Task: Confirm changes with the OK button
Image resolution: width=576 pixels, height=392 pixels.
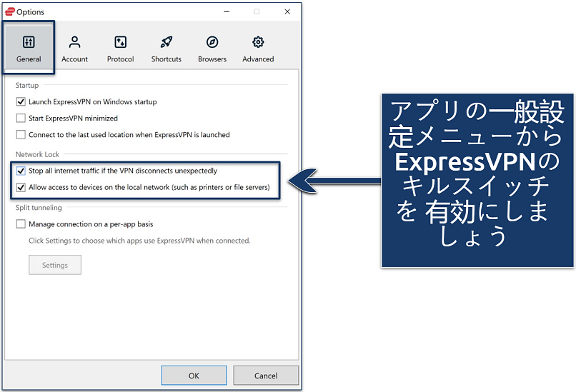Action: click(194, 376)
